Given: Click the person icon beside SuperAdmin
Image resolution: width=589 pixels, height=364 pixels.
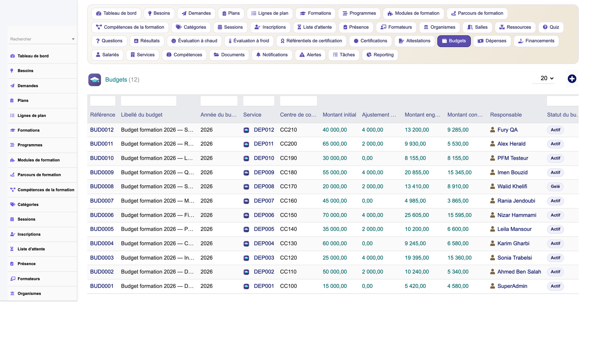Looking at the screenshot, I should click(493, 286).
